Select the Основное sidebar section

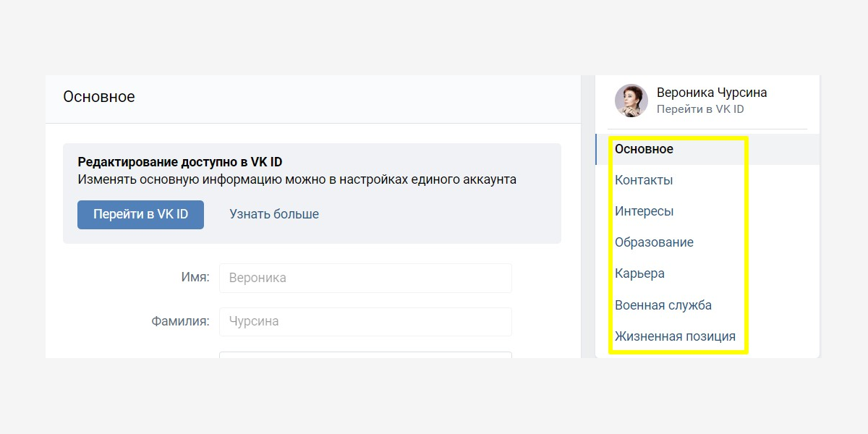coord(644,149)
